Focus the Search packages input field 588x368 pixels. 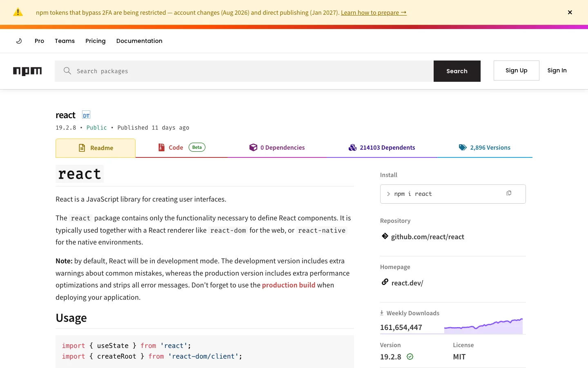click(244, 71)
